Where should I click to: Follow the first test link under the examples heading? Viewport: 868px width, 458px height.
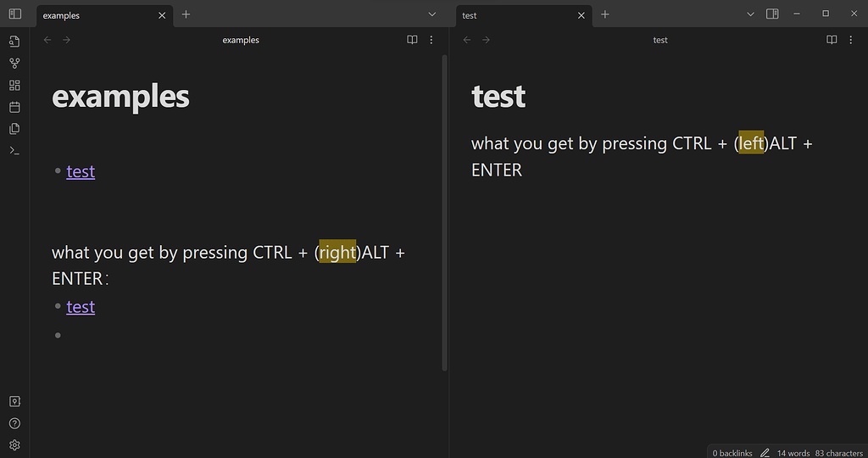coord(81,171)
